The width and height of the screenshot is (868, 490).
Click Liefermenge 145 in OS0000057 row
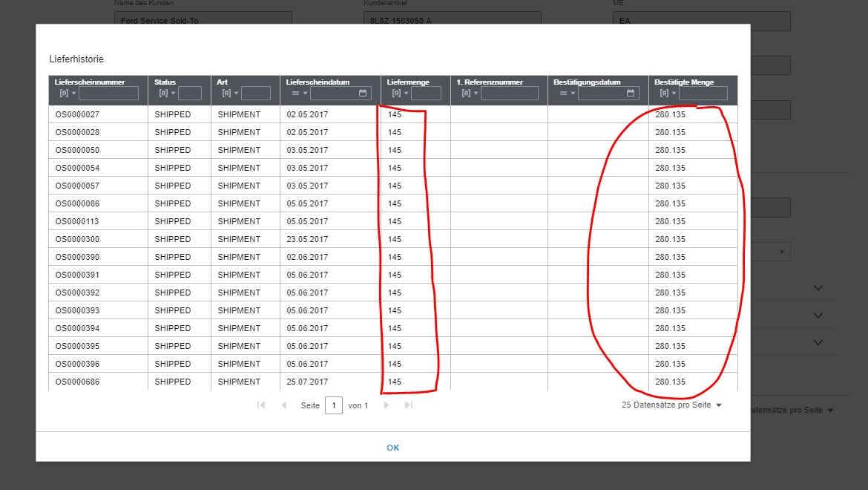[x=395, y=186]
